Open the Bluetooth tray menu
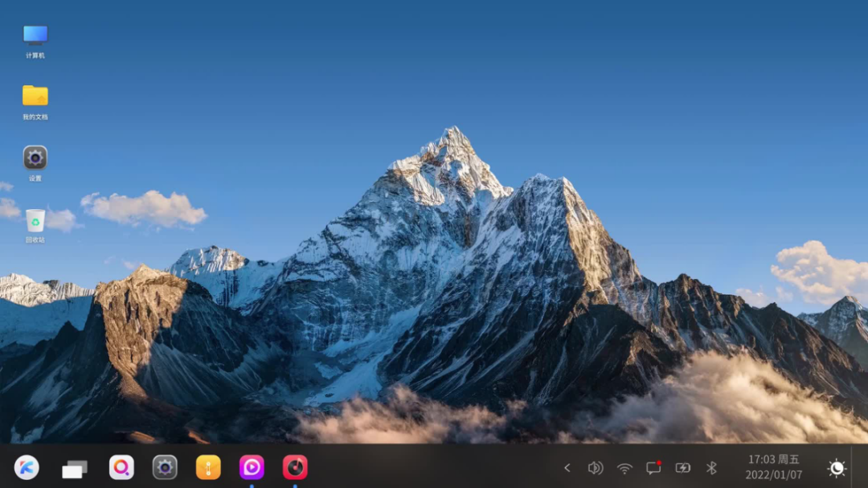Image resolution: width=868 pixels, height=488 pixels. pos(711,468)
